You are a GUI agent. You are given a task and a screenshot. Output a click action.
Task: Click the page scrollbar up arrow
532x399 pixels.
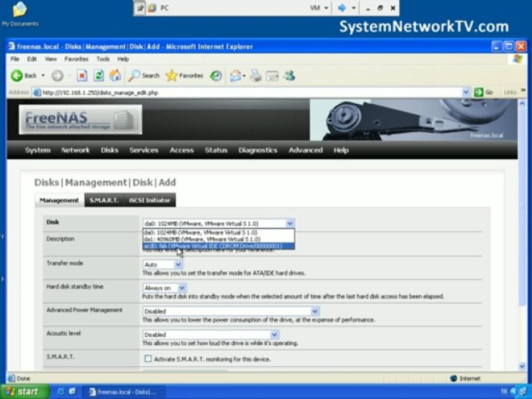tap(522, 103)
